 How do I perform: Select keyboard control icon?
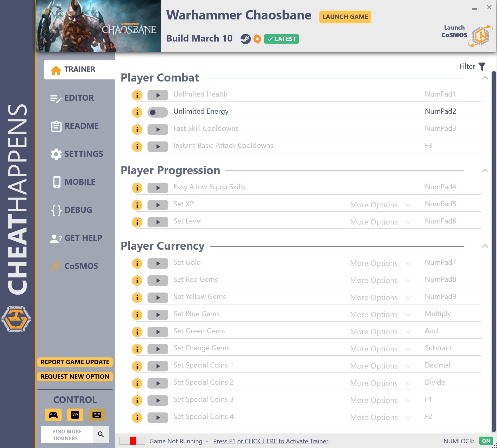97,415
